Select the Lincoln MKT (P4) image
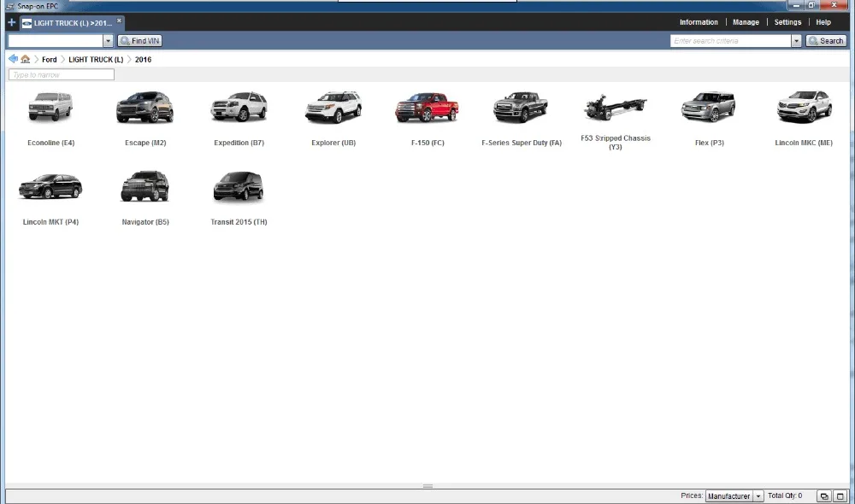 pos(50,186)
